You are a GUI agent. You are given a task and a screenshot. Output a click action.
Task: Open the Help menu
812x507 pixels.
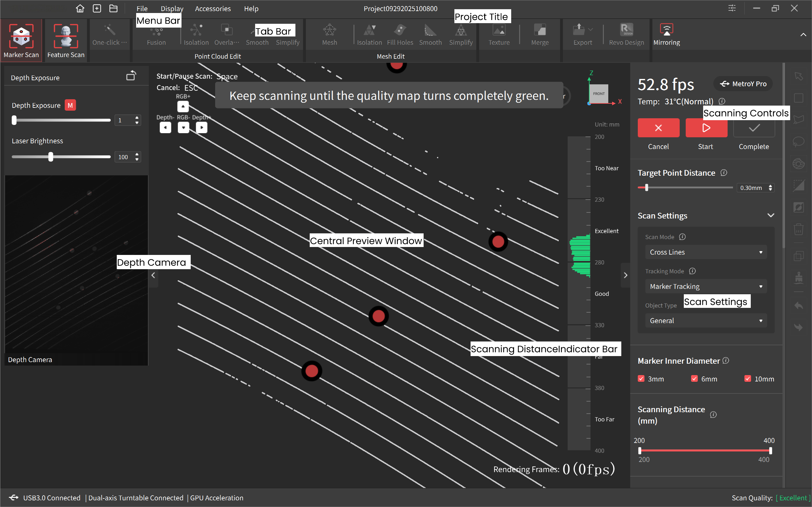point(251,9)
